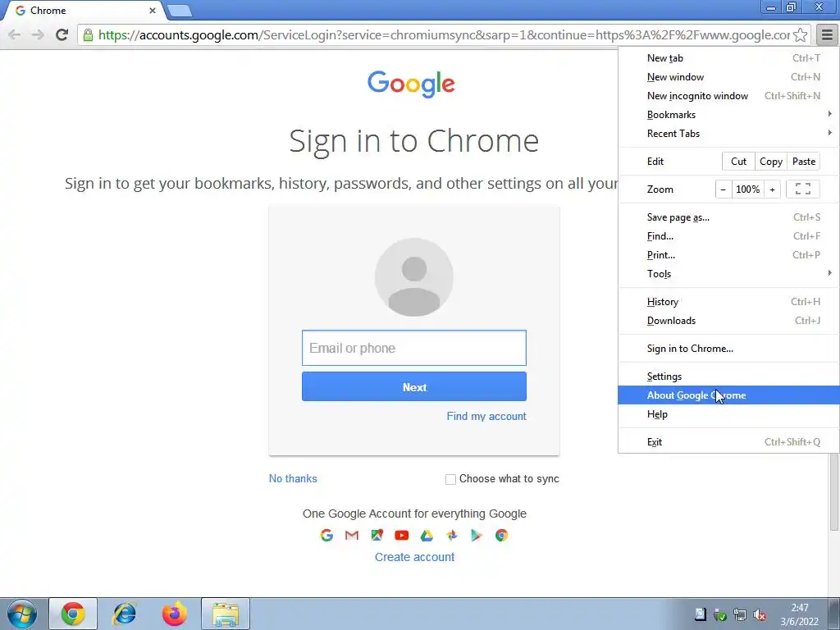Click the blue Next button
Image resolution: width=840 pixels, height=630 pixels.
coord(414,387)
